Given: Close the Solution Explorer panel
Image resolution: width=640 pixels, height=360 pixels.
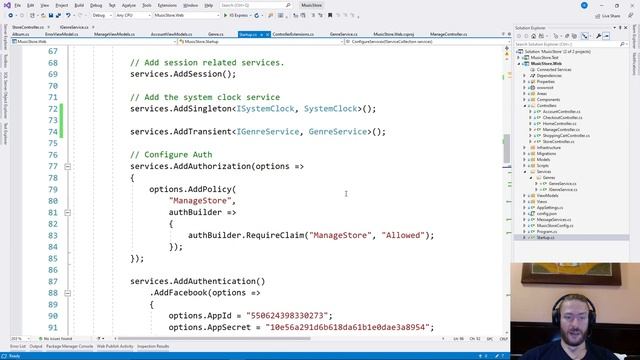Looking at the screenshot, I should tap(626, 28).
